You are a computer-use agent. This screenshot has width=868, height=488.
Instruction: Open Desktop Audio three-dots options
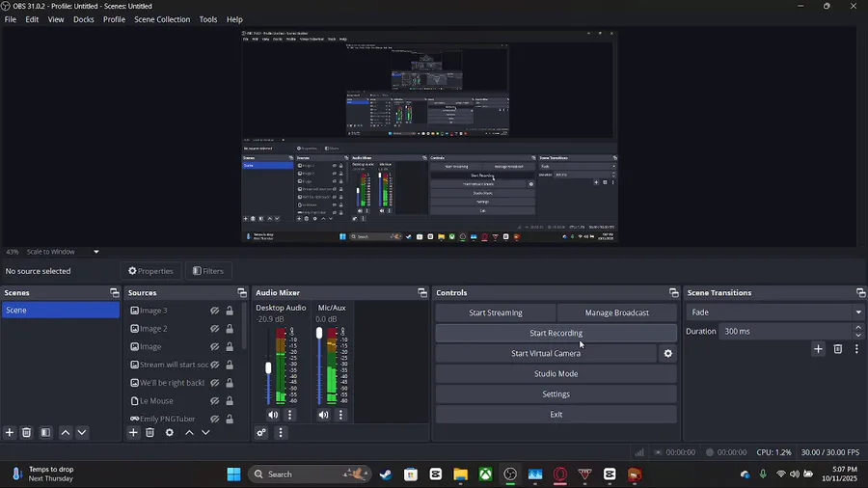point(289,415)
